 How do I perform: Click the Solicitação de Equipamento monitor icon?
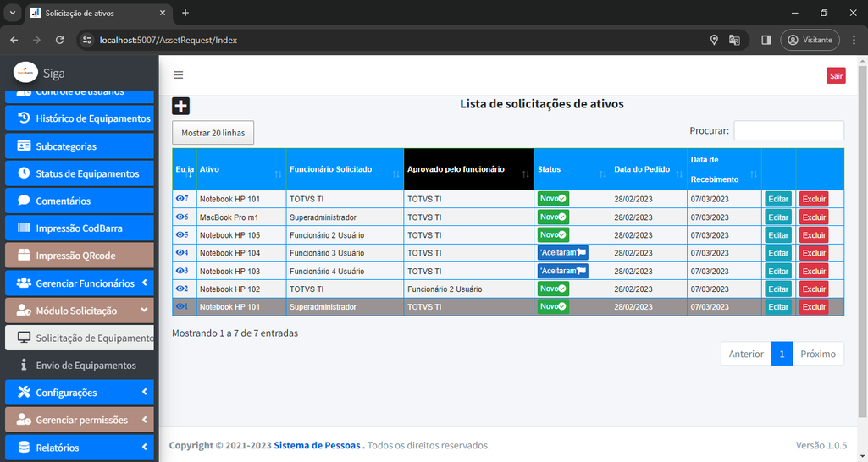[24, 337]
